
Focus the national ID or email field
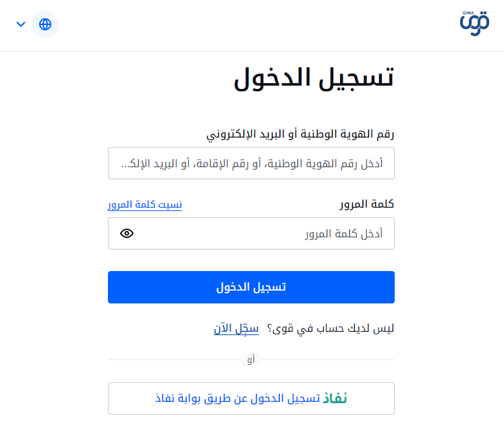click(251, 163)
